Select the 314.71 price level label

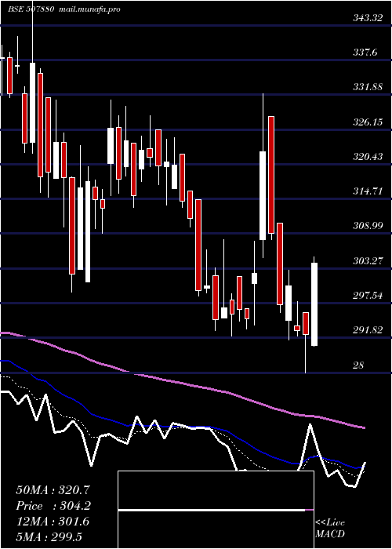[368, 191]
